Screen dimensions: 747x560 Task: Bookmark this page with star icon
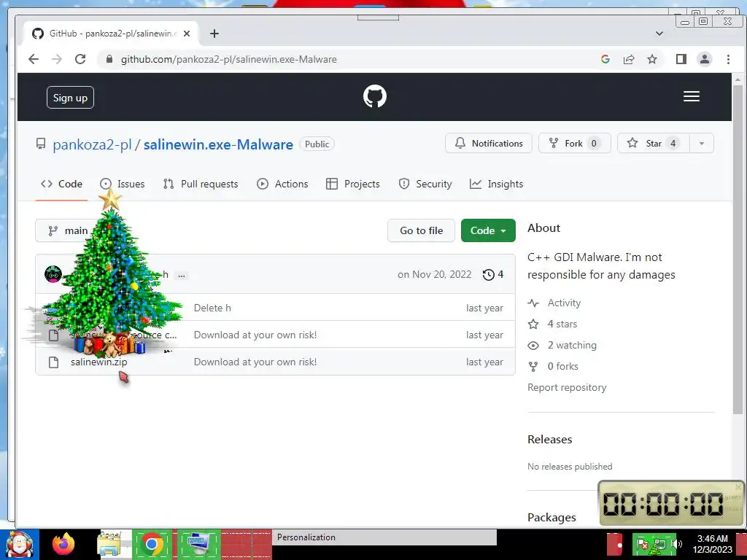pyautogui.click(x=651, y=59)
